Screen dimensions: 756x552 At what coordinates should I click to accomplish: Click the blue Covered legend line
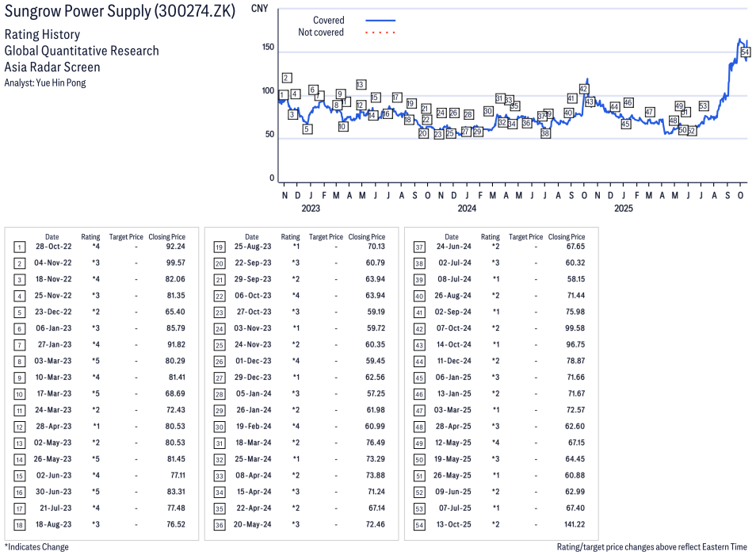point(380,21)
